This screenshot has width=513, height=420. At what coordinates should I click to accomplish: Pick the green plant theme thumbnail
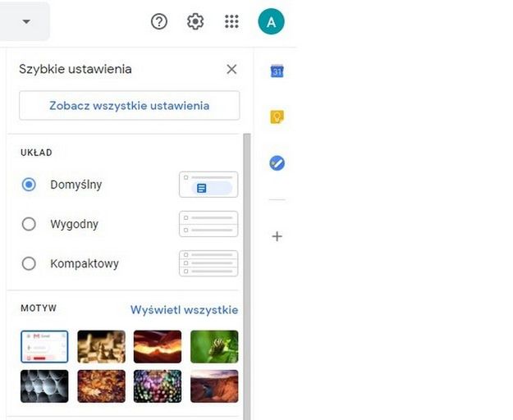214,346
